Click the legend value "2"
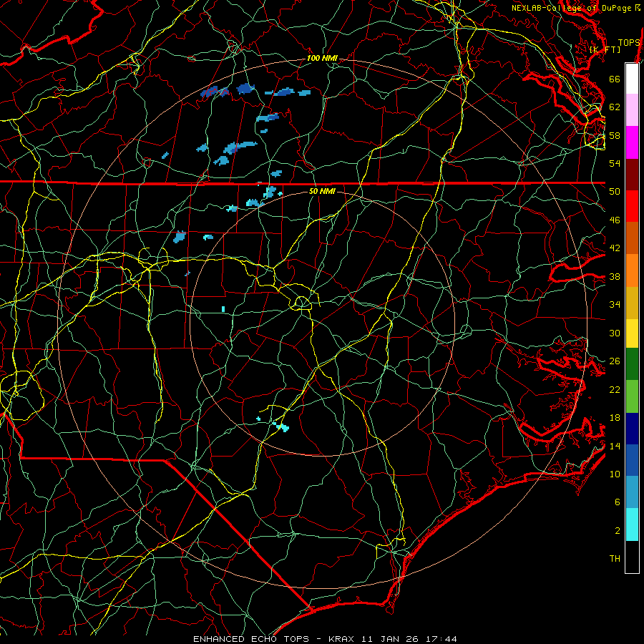644x644 pixels. coord(618,531)
